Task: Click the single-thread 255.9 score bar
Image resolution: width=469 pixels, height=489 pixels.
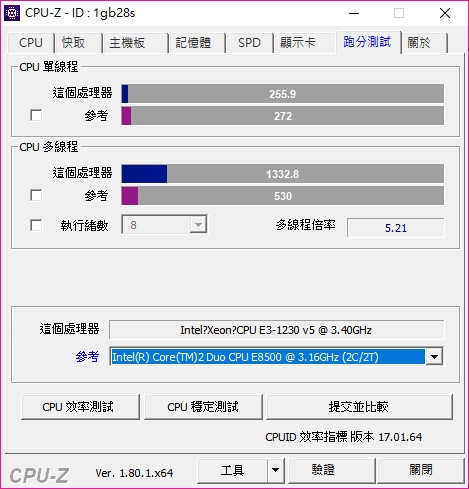Action: click(283, 94)
